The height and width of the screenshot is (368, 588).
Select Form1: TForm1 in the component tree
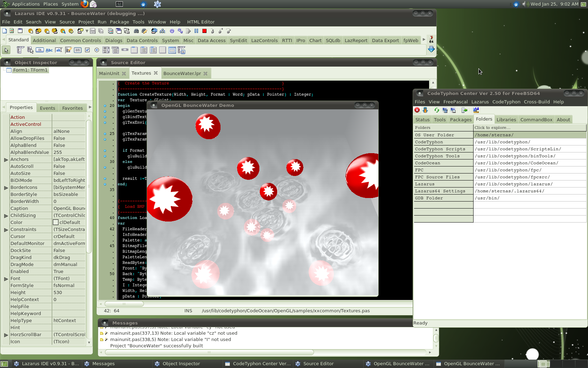pyautogui.click(x=30, y=70)
